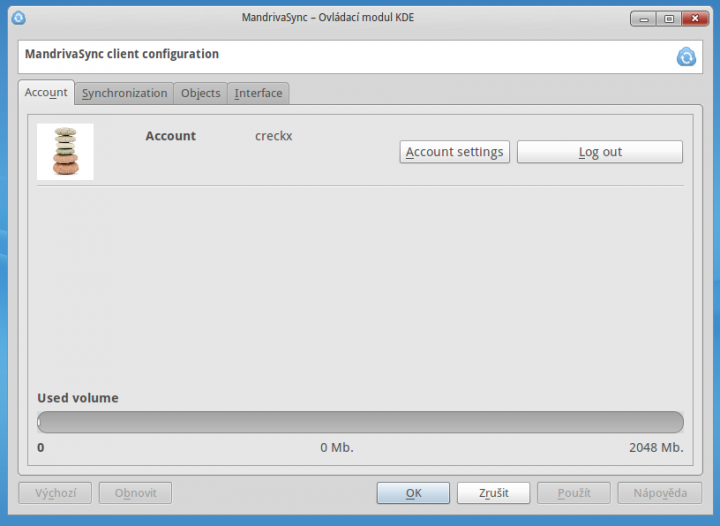This screenshot has height=526, width=720.
Task: Click the 0 Mb. usage label
Action: tap(337, 448)
